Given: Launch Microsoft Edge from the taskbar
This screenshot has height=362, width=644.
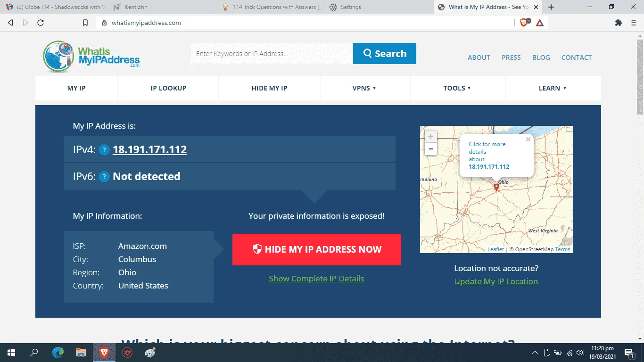Looking at the screenshot, I should [x=58, y=353].
